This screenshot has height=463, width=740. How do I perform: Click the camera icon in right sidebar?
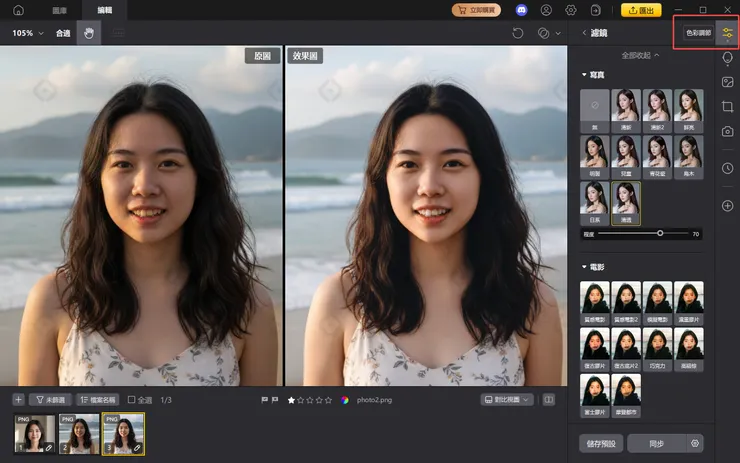(x=727, y=131)
